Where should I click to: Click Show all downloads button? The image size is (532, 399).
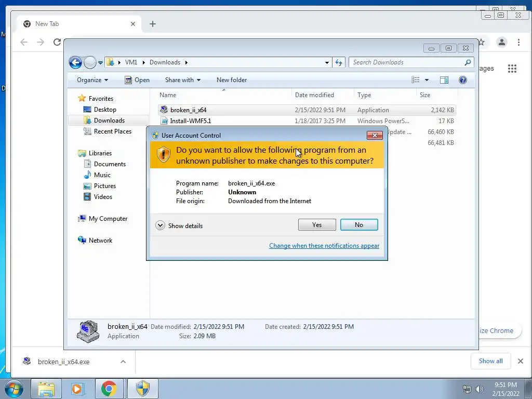coord(490,361)
